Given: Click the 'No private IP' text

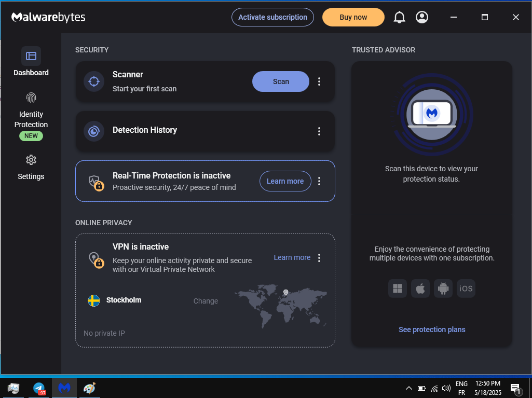Looking at the screenshot, I should click(x=104, y=333).
